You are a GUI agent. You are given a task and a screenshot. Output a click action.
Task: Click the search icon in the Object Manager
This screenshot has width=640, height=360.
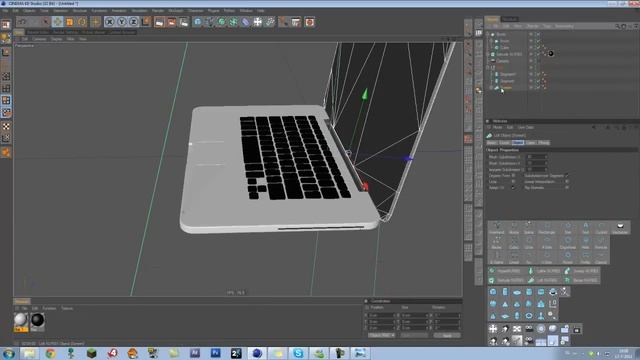click(x=617, y=26)
